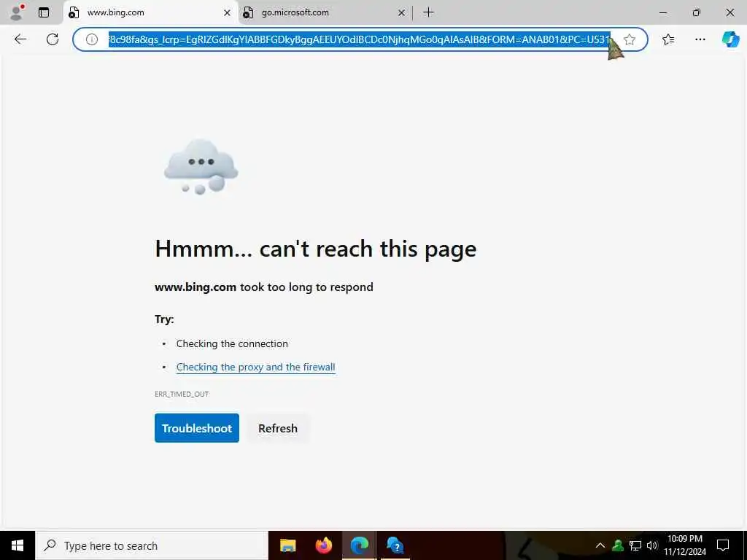Close the www.bing.com tab

pyautogui.click(x=228, y=13)
